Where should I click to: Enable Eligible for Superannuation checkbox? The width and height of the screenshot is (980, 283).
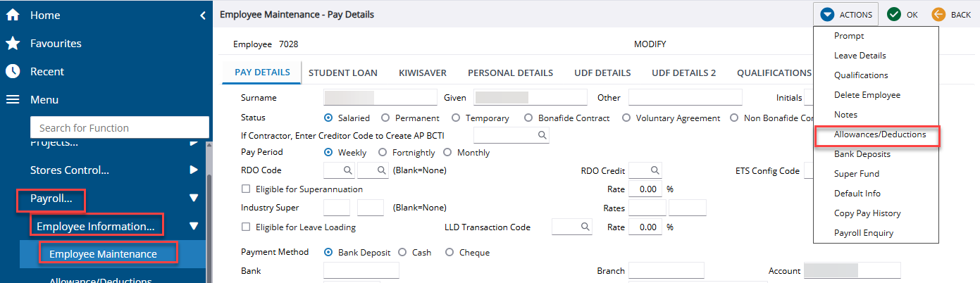(246, 189)
